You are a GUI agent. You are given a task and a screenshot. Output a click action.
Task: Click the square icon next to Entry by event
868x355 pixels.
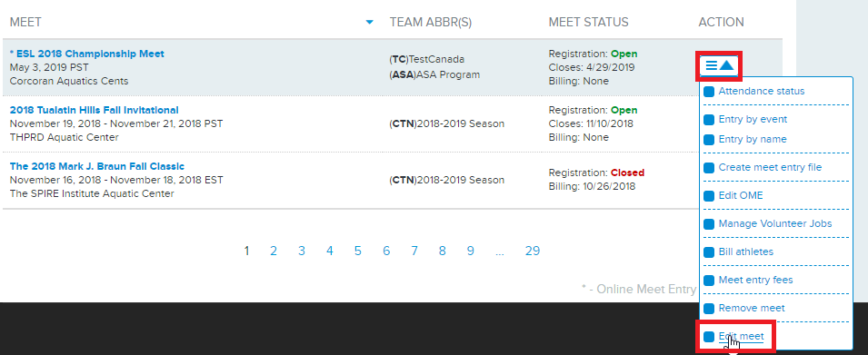[709, 120]
